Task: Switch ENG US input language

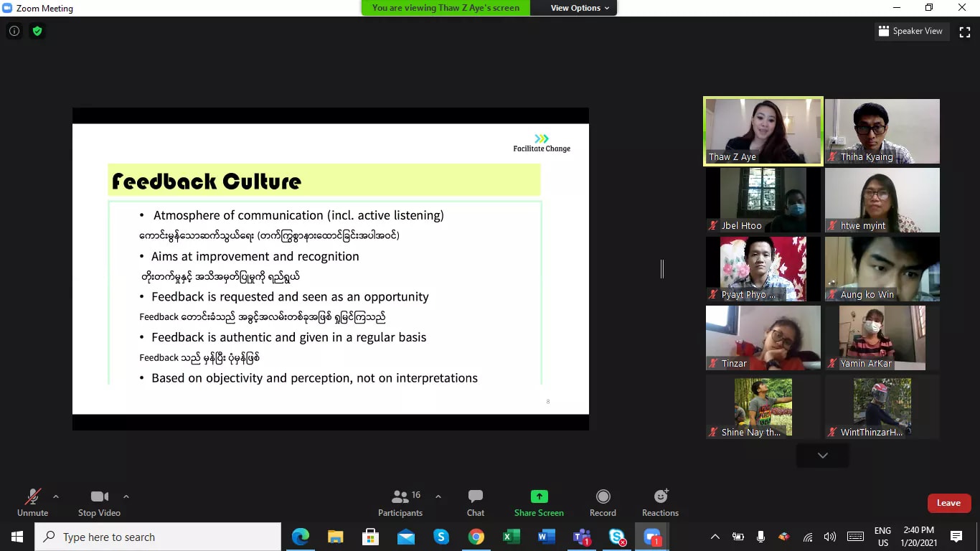Action: coord(882,537)
